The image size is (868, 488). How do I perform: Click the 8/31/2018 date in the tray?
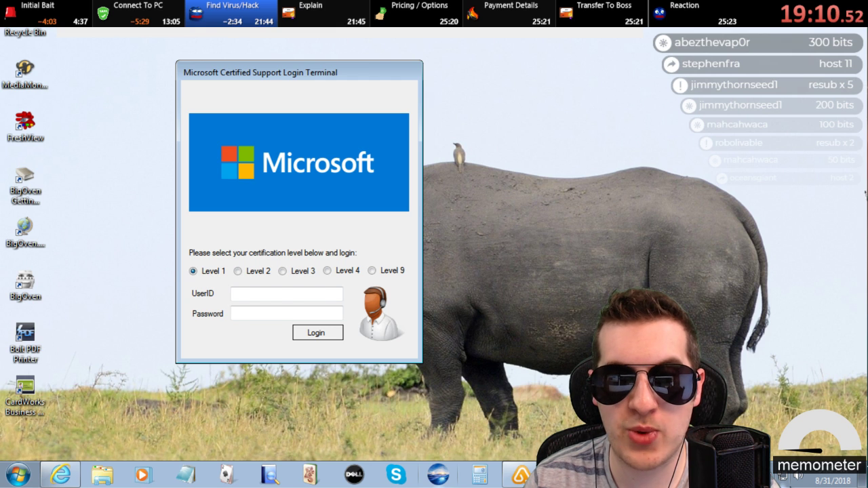click(833, 481)
